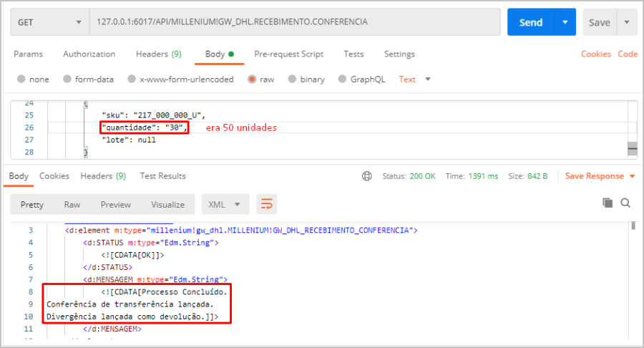Click the CDATA[OK] line
The width and height of the screenshot is (644, 348).
(x=132, y=255)
